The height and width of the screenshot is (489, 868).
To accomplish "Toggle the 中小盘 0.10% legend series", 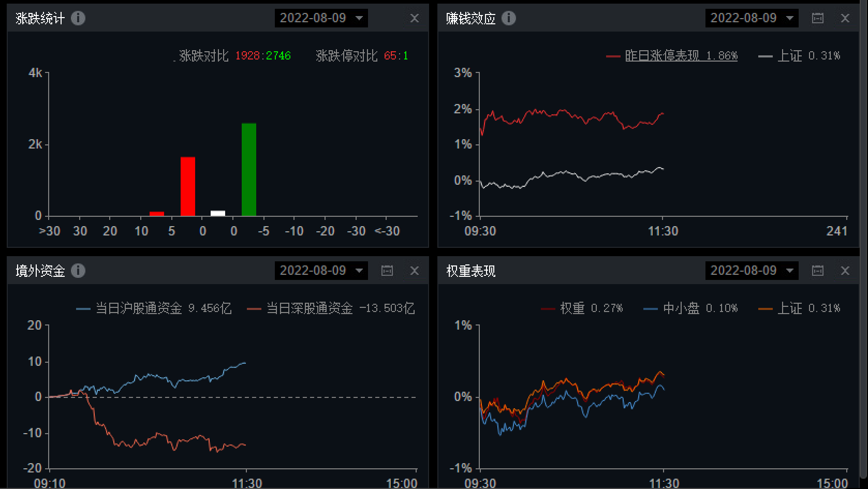I will (691, 308).
